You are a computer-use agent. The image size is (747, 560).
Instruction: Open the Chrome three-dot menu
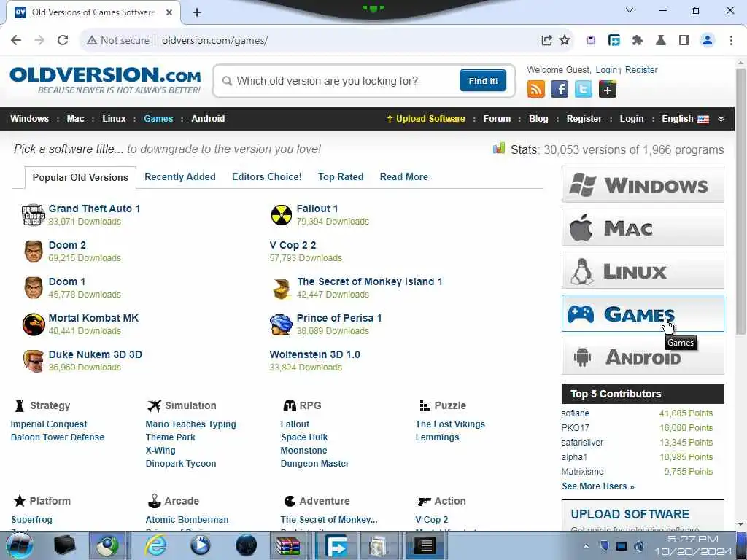pyautogui.click(x=731, y=41)
